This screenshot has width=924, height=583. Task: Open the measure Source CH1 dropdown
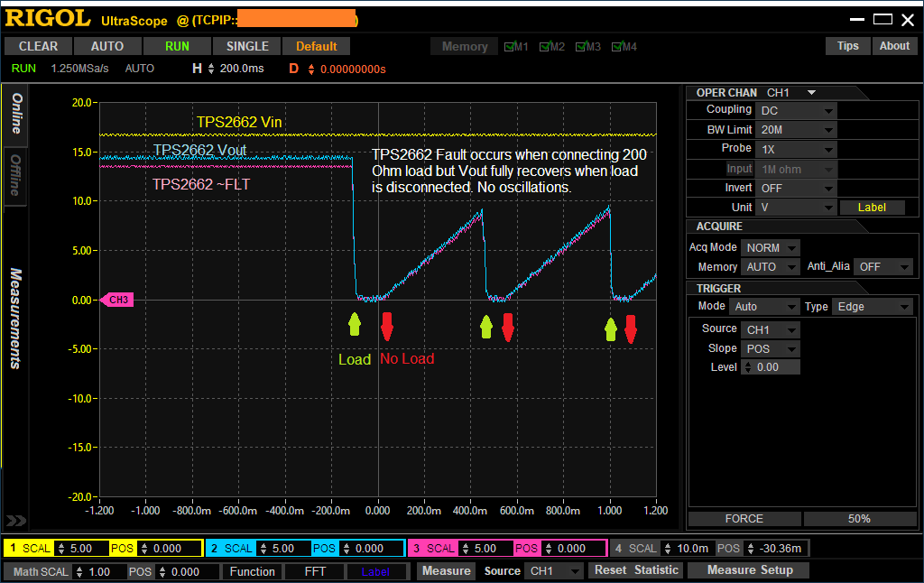pyautogui.click(x=553, y=570)
